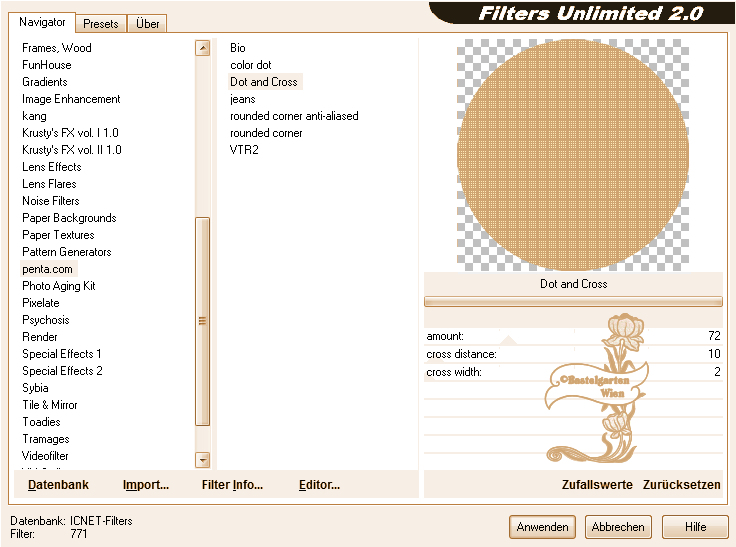Switch to the Navigator tab
This screenshot has width=736, height=547.
[x=42, y=22]
